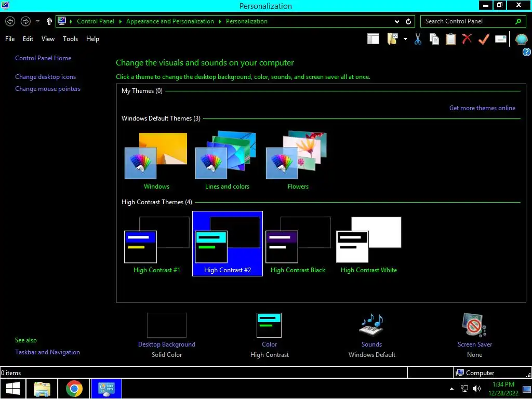Select the High Contrast #1 theme
Image resolution: width=532 pixels, height=399 pixels.
tap(157, 244)
